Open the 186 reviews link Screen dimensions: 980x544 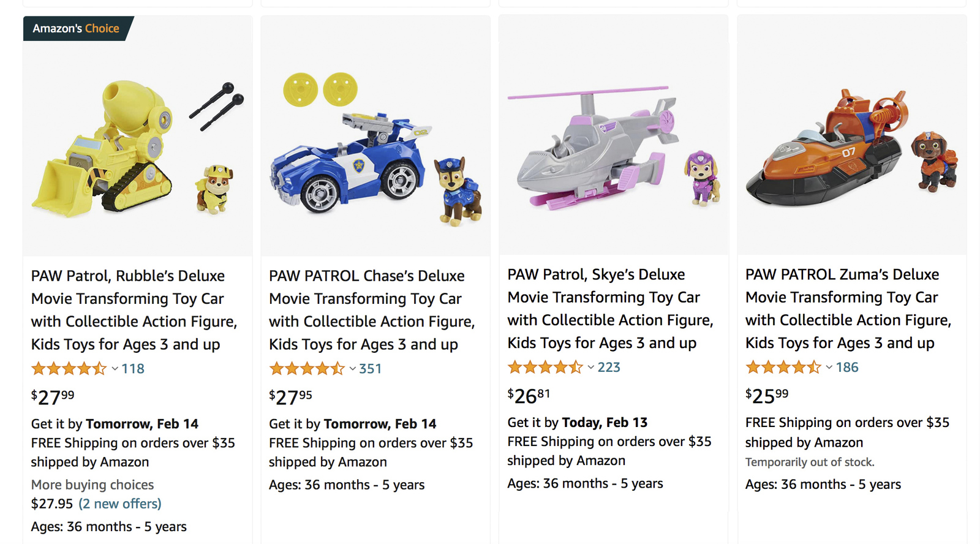coord(847,368)
